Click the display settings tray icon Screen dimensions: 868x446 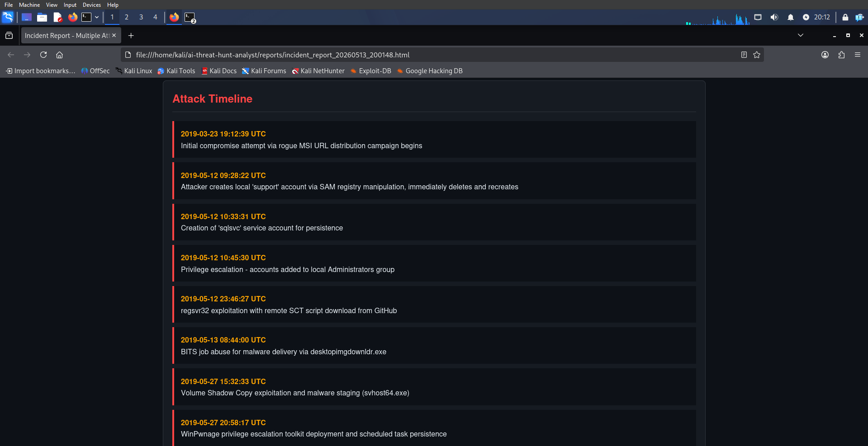758,17
